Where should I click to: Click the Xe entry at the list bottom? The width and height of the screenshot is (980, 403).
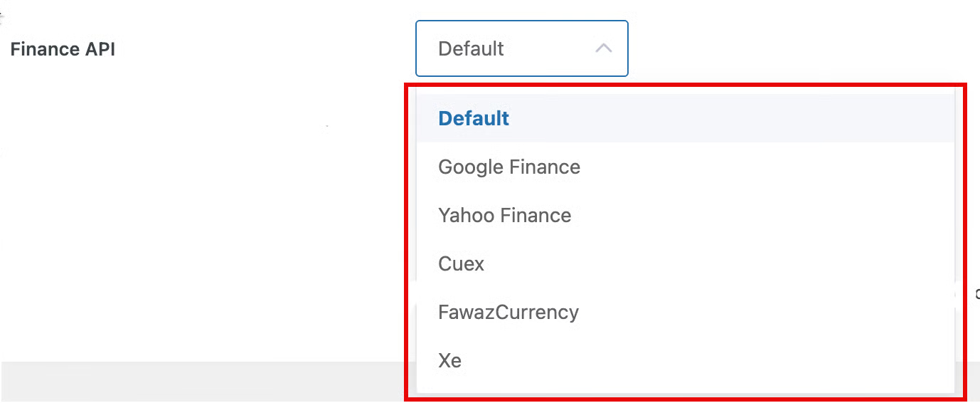(x=450, y=361)
